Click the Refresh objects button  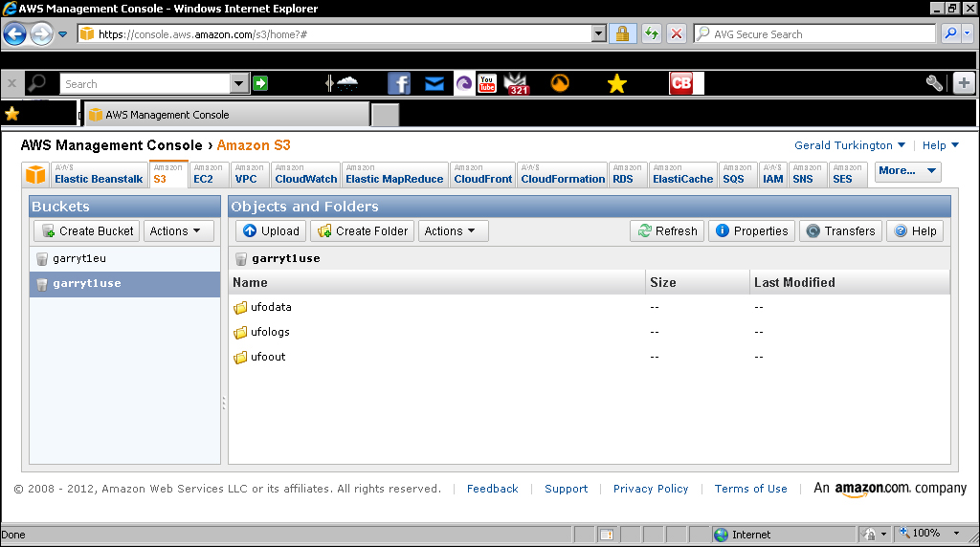pyautogui.click(x=667, y=231)
